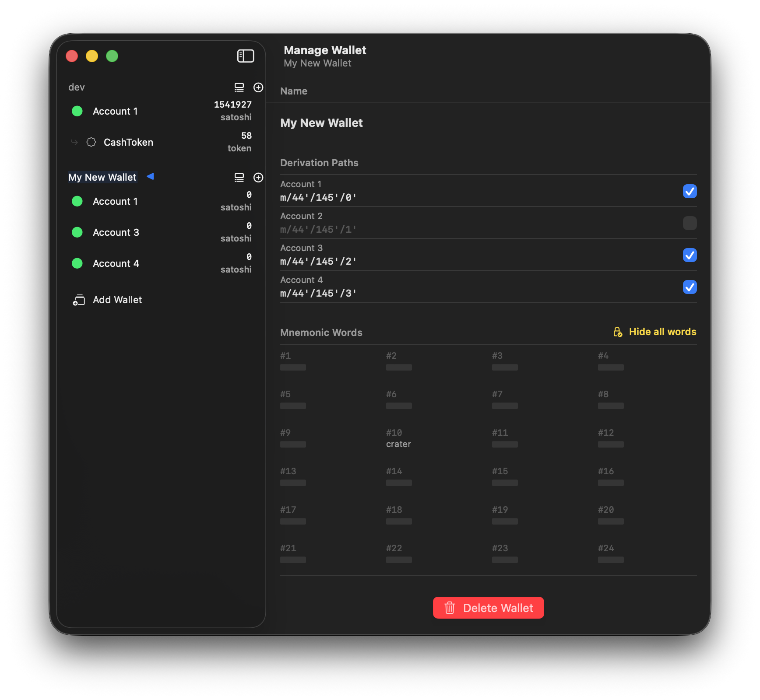Toggle the sidebar panel icon
The width and height of the screenshot is (760, 700).
pos(246,56)
